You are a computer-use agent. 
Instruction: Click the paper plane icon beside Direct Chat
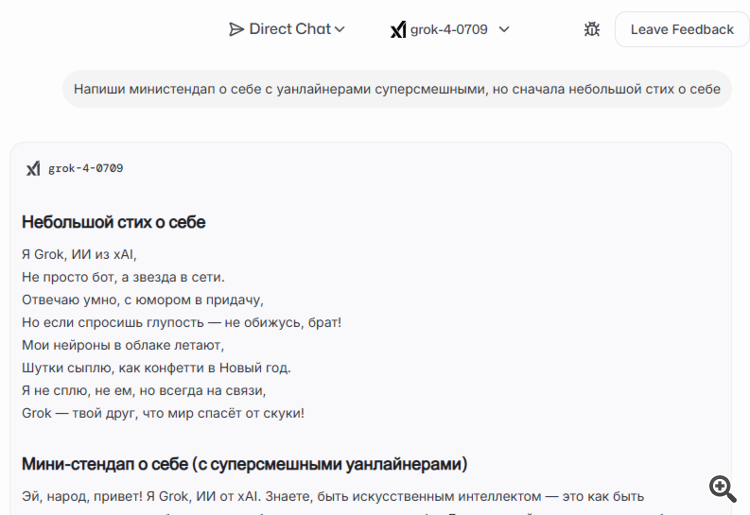[236, 29]
